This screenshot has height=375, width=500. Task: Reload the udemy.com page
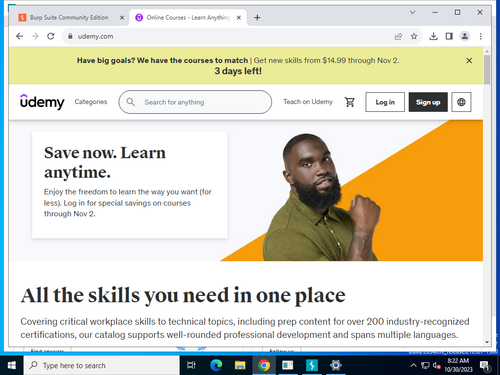point(51,36)
